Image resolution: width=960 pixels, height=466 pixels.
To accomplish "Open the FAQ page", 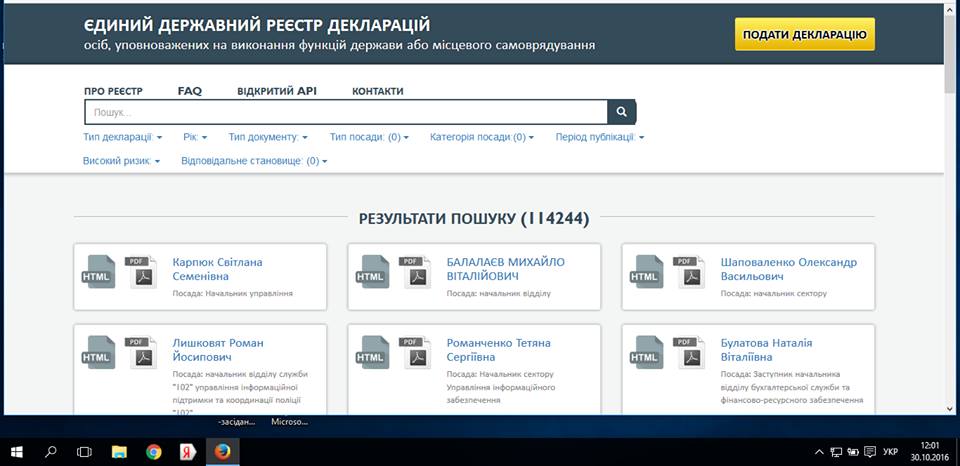I will [190, 91].
